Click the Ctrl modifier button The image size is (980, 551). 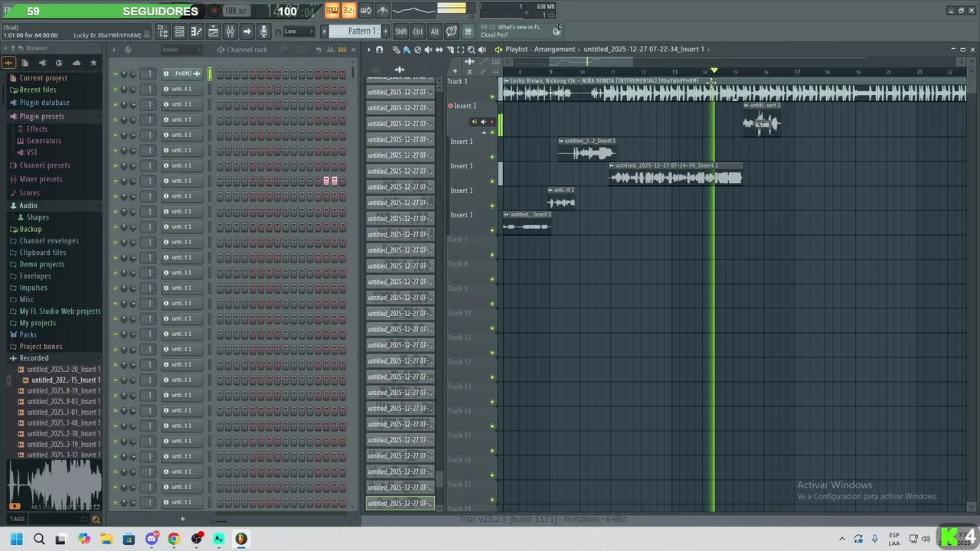(418, 31)
